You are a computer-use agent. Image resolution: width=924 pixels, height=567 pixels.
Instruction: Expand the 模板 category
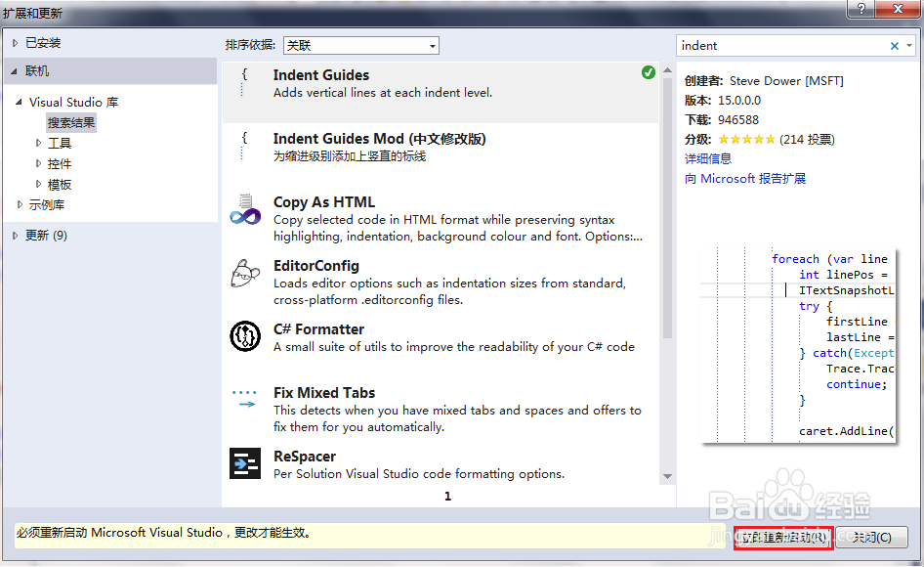tap(38, 184)
